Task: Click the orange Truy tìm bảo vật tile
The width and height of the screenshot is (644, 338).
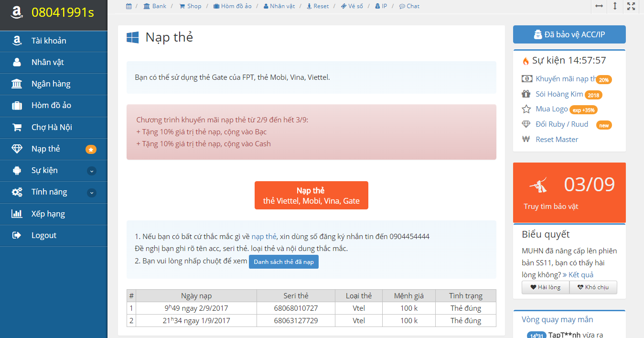Action: point(569,192)
